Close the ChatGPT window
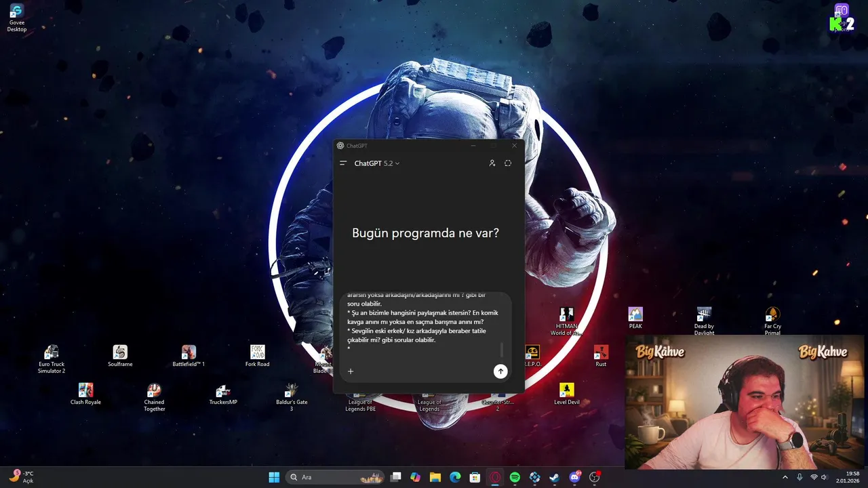 [x=514, y=146]
